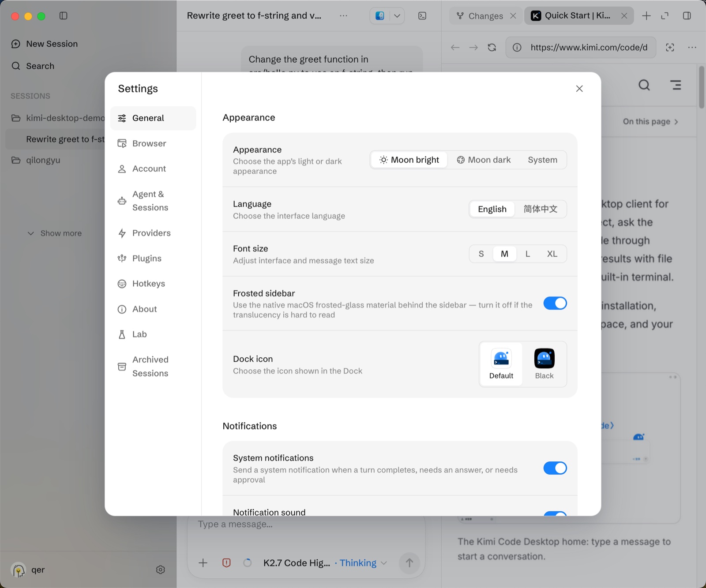Open Archived Sessions settings
The height and width of the screenshot is (588, 706).
click(153, 367)
